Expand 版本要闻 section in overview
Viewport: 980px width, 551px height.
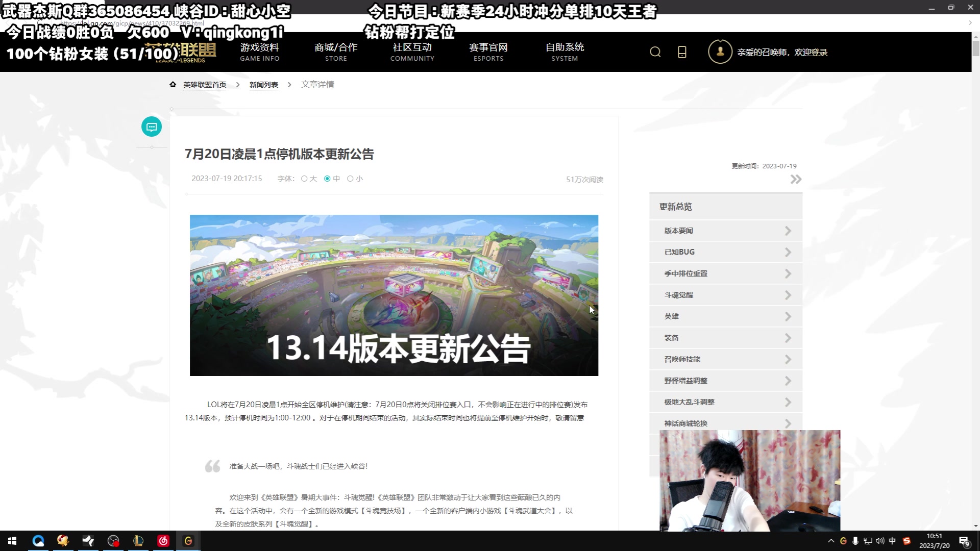(x=726, y=231)
